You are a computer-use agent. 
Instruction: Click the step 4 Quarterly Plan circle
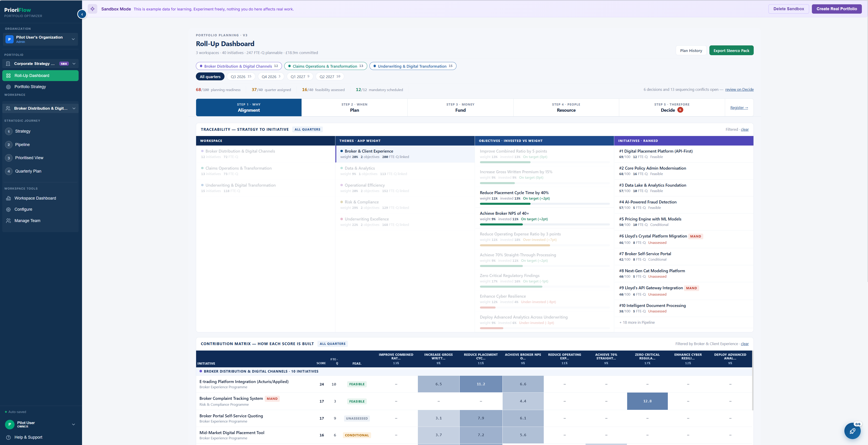9,171
